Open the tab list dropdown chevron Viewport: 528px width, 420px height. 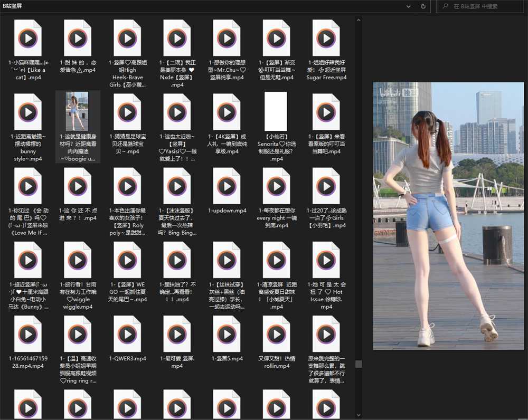pos(408,6)
